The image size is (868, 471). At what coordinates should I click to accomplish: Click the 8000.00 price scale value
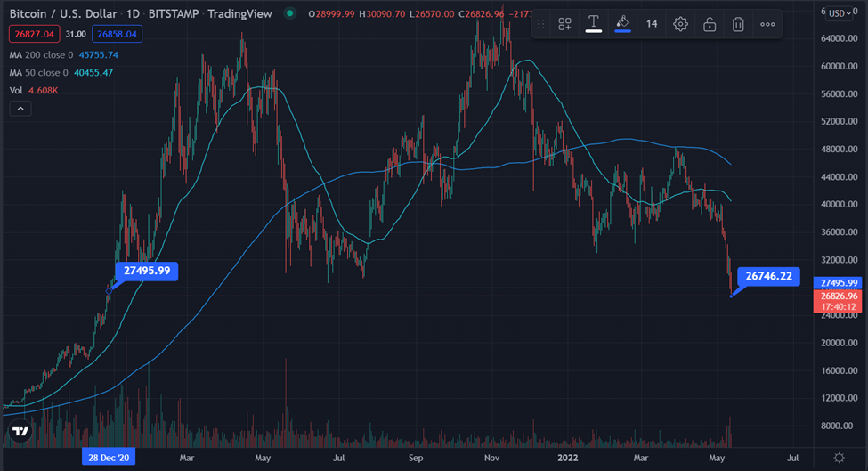pos(837,426)
